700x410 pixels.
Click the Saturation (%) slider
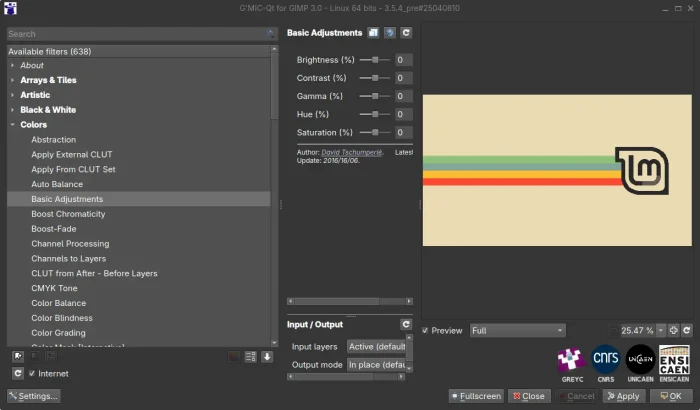coord(375,132)
